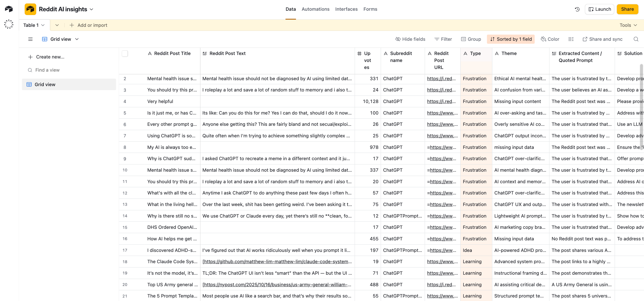This screenshot has height=301, width=644.
Task: Expand the Reddit AI insights base dropdown
Action: [x=92, y=9]
